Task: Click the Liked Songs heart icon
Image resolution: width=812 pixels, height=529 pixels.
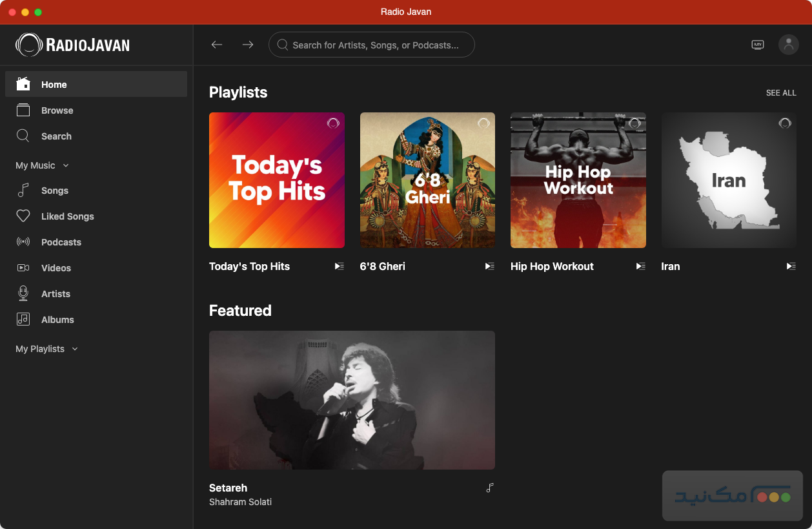Action: 23,216
